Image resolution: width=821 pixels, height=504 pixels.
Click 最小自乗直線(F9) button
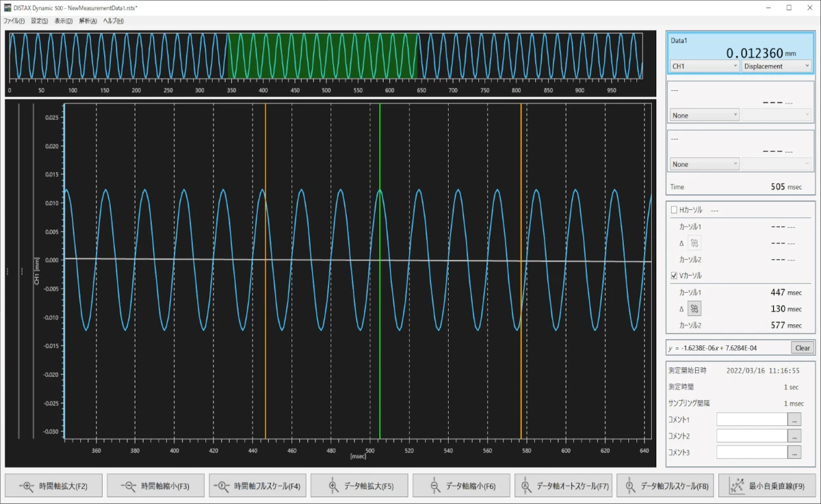[767, 486]
